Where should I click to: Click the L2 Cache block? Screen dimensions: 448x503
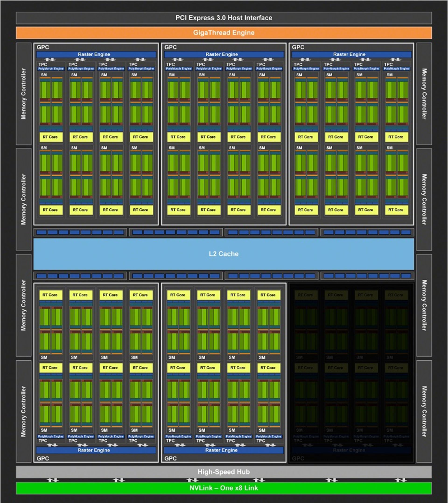[224, 254]
